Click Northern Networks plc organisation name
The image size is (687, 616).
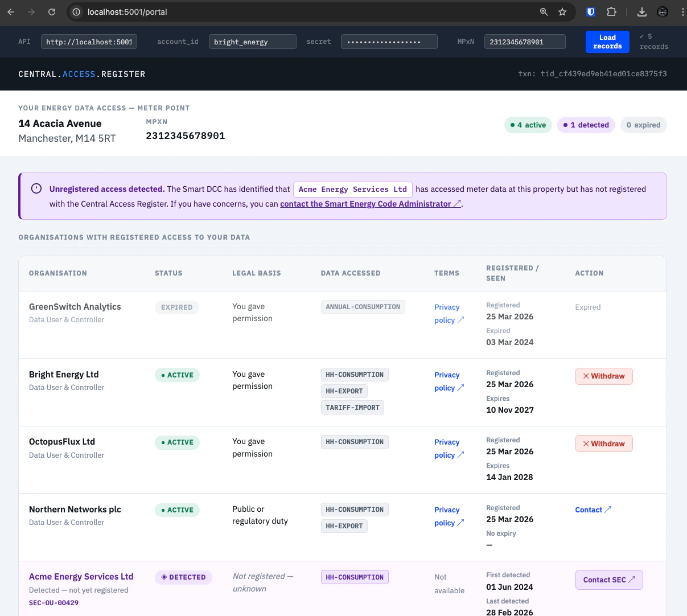coord(75,509)
